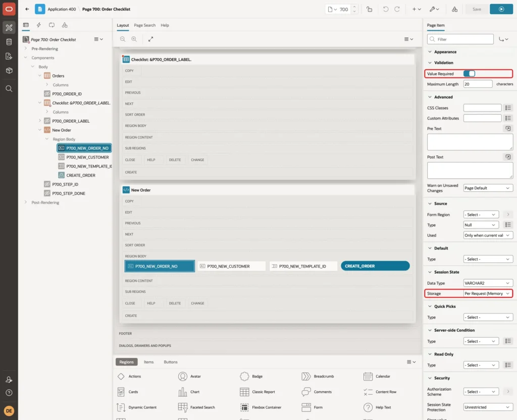Switch gallery to Buttons tab
Viewport: 517px width, 420px height.
171,361
